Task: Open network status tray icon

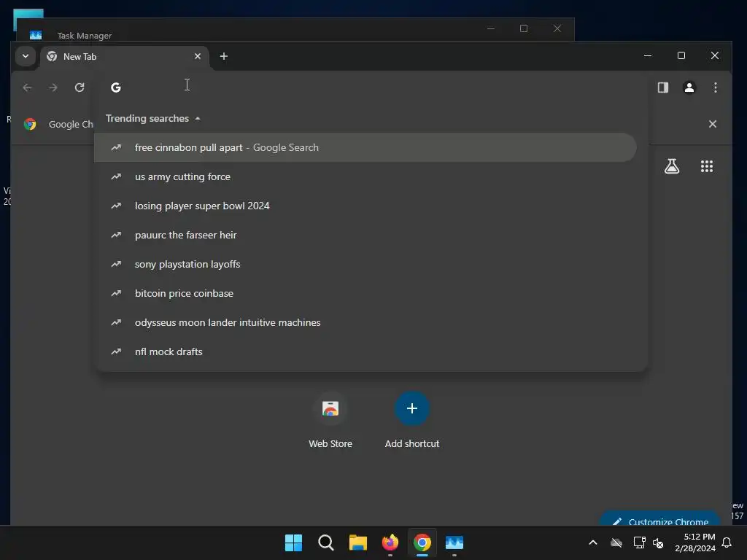Action: [x=639, y=542]
